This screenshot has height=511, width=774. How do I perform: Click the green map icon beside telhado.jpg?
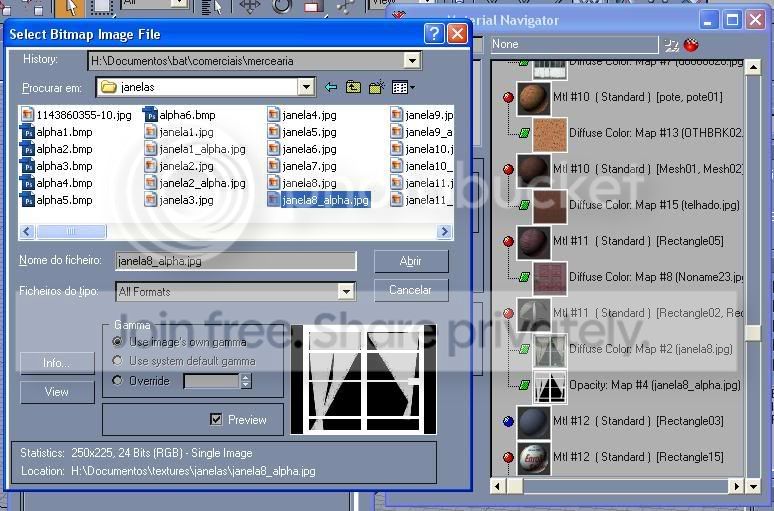pos(524,204)
